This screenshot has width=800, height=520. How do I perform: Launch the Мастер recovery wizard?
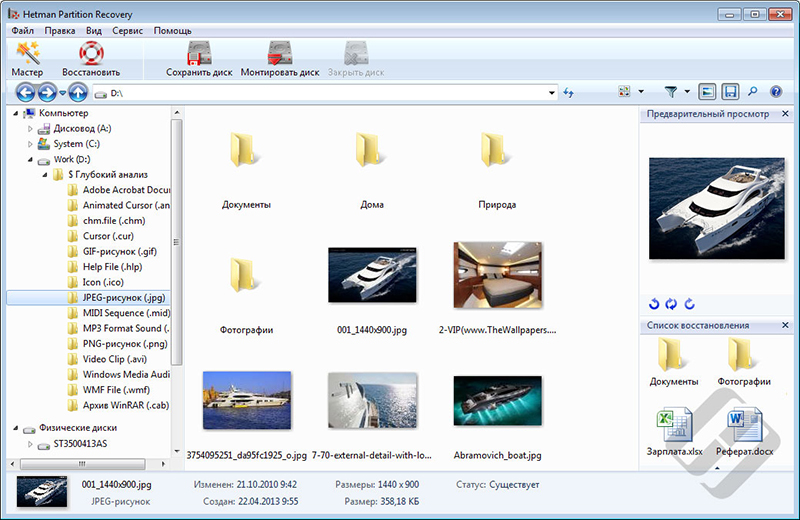(27, 60)
